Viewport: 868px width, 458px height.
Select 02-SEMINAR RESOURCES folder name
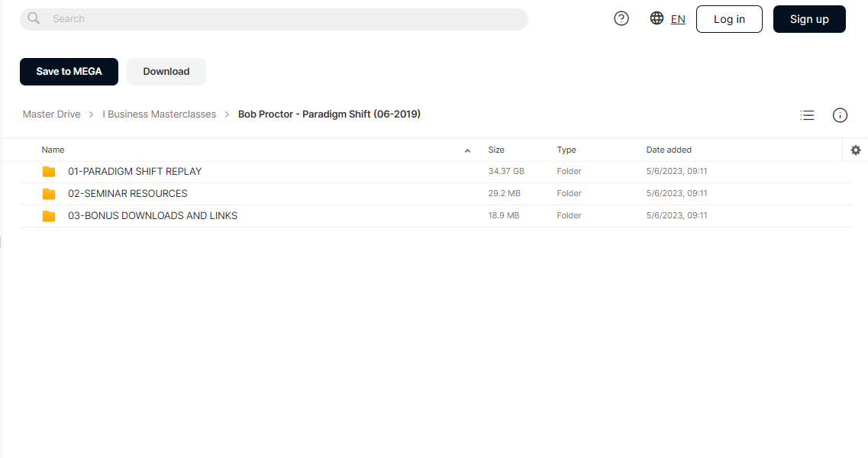[127, 194]
